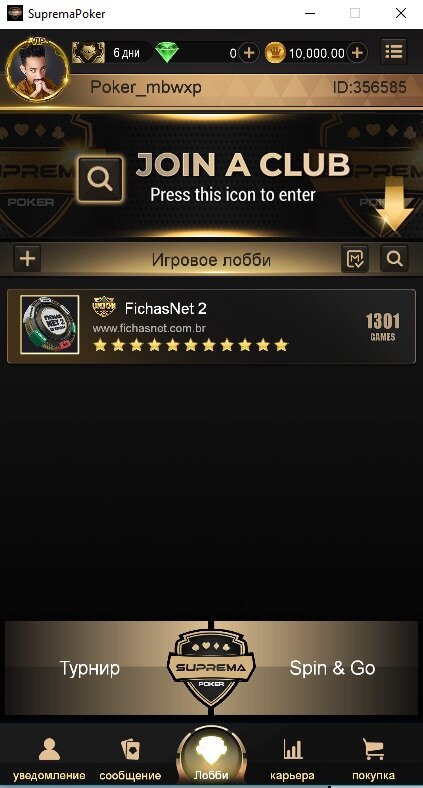Add gold coins with the plus button
Screen dimensions: 423x788
pyautogui.click(x=357, y=53)
